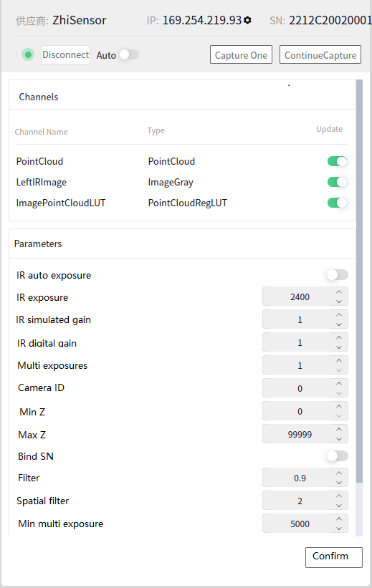Decrease Max Z with down arrow
This screenshot has width=372, height=588.
click(x=339, y=438)
